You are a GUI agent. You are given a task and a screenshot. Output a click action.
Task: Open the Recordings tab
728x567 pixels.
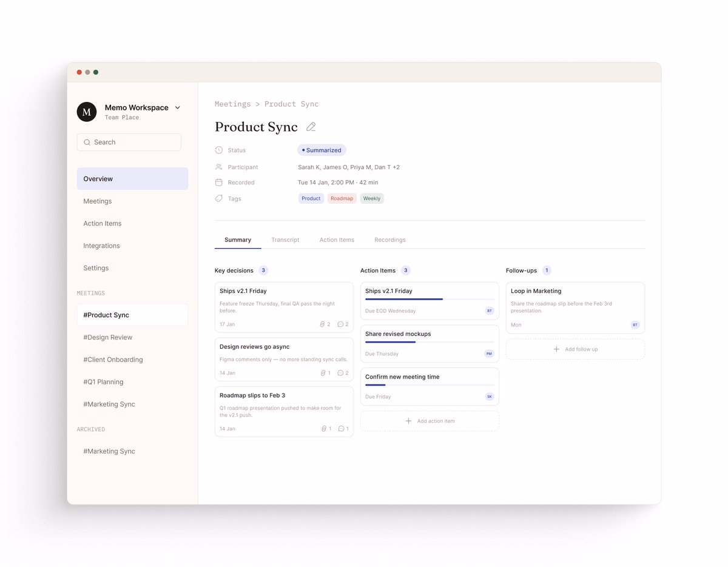tap(390, 240)
